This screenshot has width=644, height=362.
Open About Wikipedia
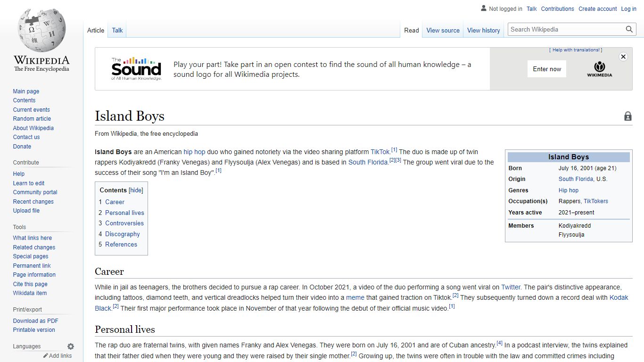tap(33, 128)
